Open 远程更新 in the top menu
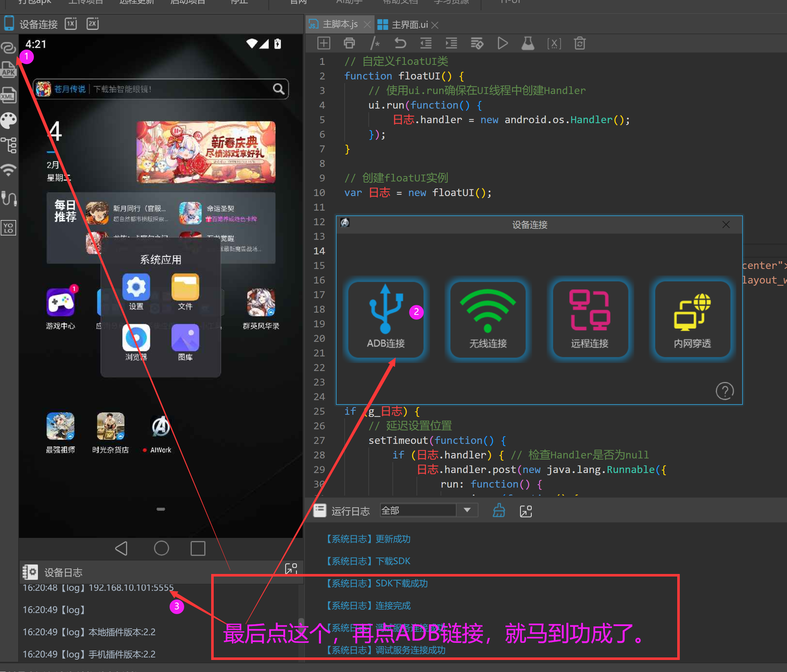The image size is (787, 672). click(x=137, y=2)
